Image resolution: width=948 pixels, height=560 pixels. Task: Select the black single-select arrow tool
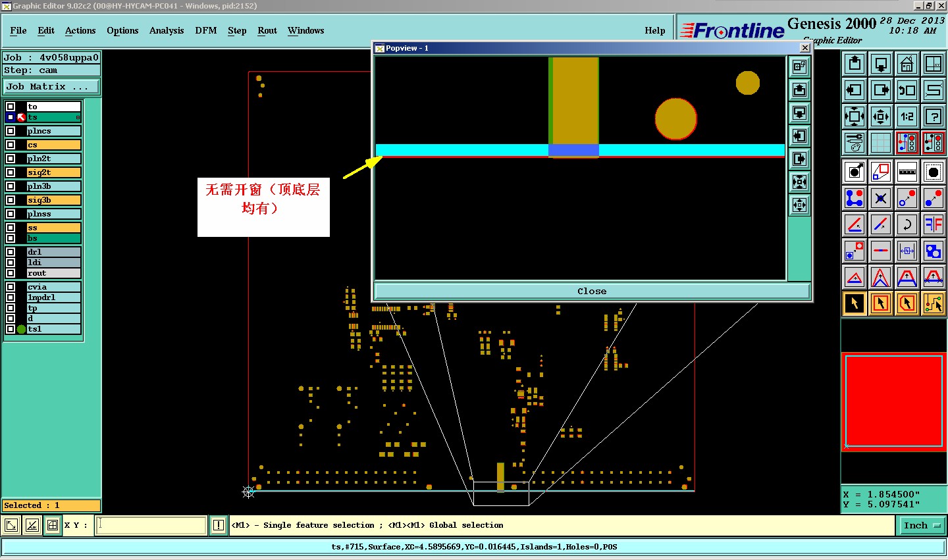tap(855, 303)
